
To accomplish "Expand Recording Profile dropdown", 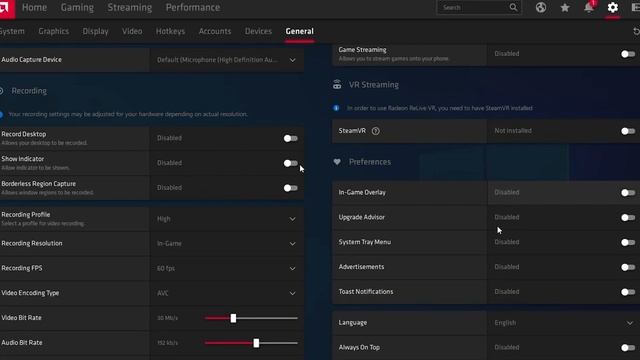I will point(227,219).
